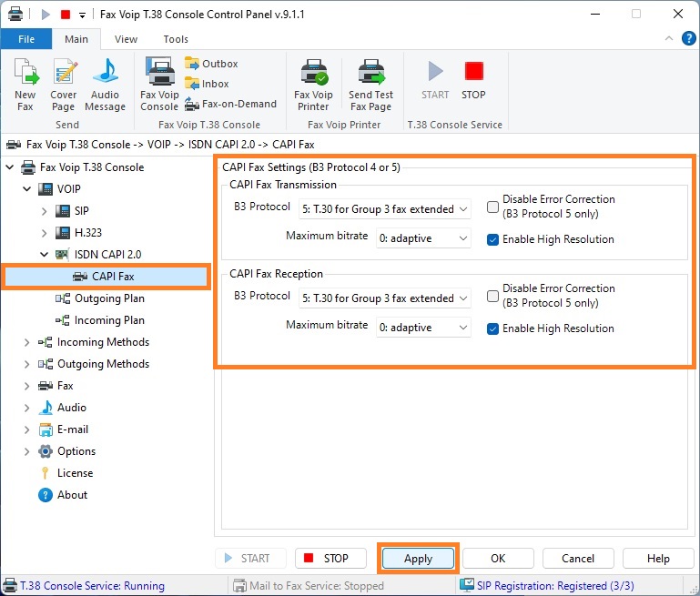Screen dimensions: 700x596
Task: Click the Cancel button
Action: coord(578,559)
